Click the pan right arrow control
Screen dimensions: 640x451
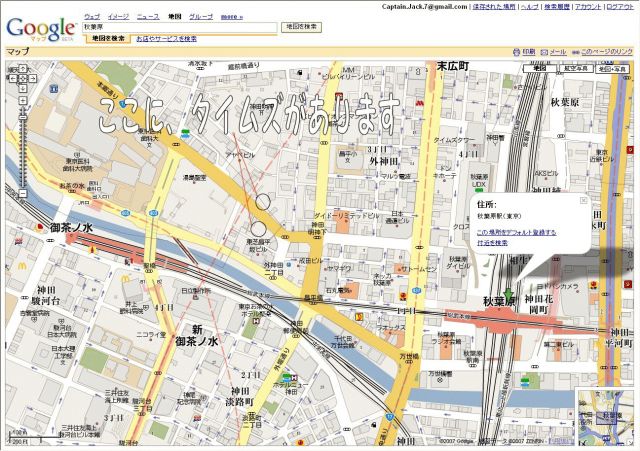[33, 80]
